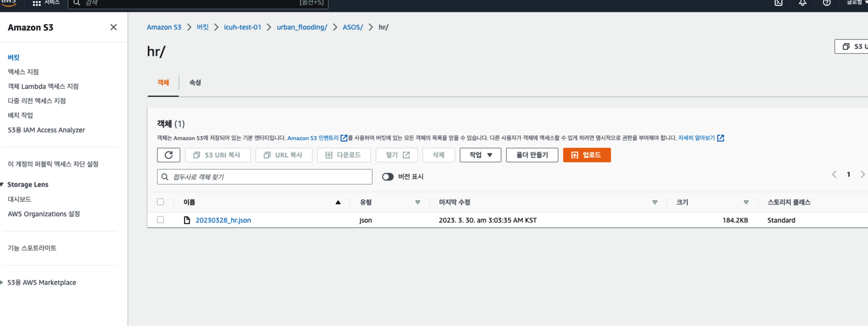Click the S3 URI 복사 button

pyautogui.click(x=217, y=155)
